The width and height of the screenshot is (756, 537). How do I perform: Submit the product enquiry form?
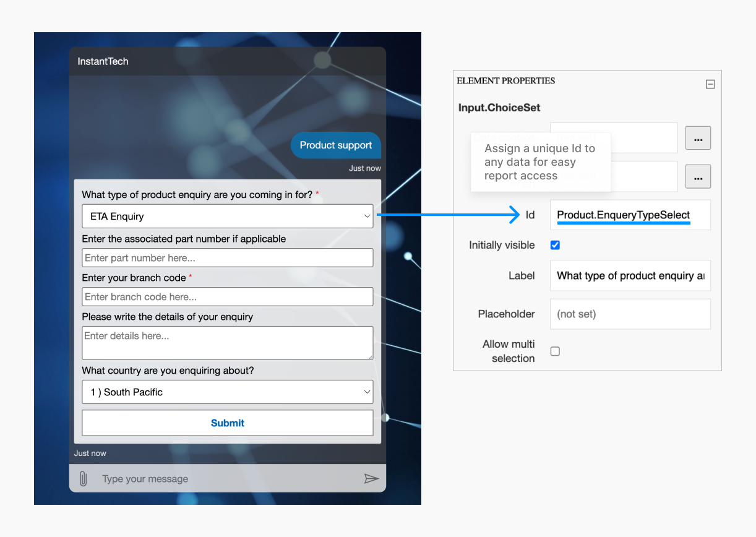coord(227,423)
